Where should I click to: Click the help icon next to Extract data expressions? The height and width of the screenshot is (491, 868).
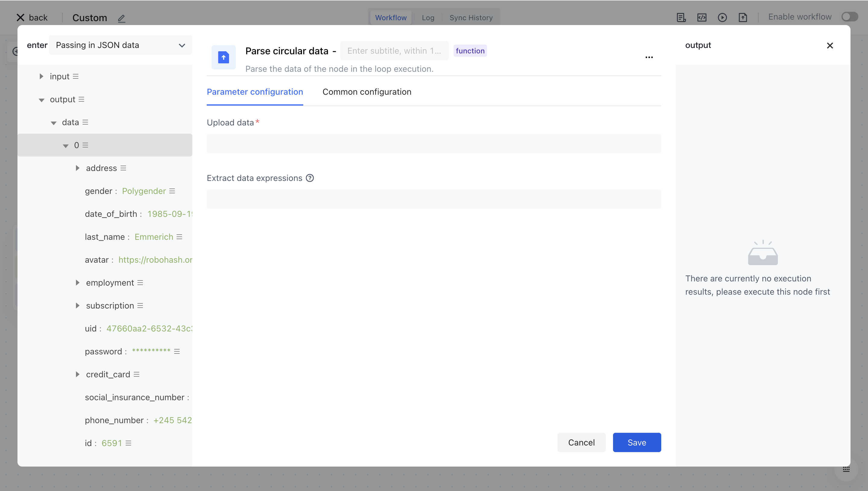coord(310,178)
